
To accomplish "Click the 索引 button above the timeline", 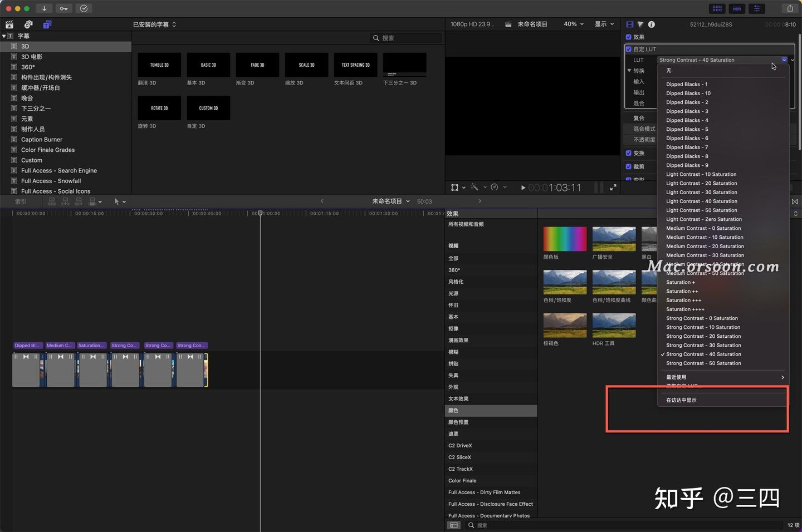I will point(21,201).
